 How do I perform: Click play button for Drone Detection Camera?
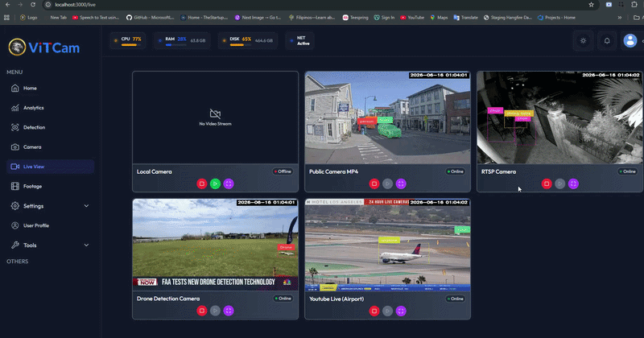(215, 311)
